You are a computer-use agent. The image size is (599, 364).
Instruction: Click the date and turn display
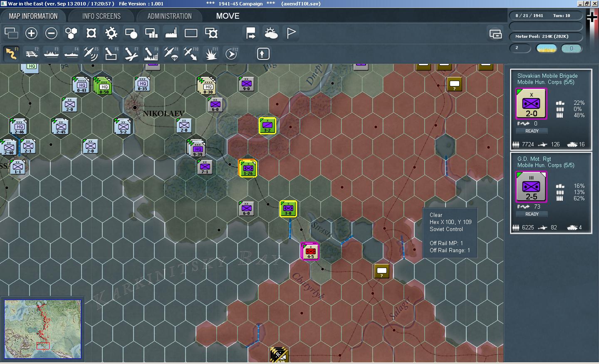pyautogui.click(x=546, y=15)
